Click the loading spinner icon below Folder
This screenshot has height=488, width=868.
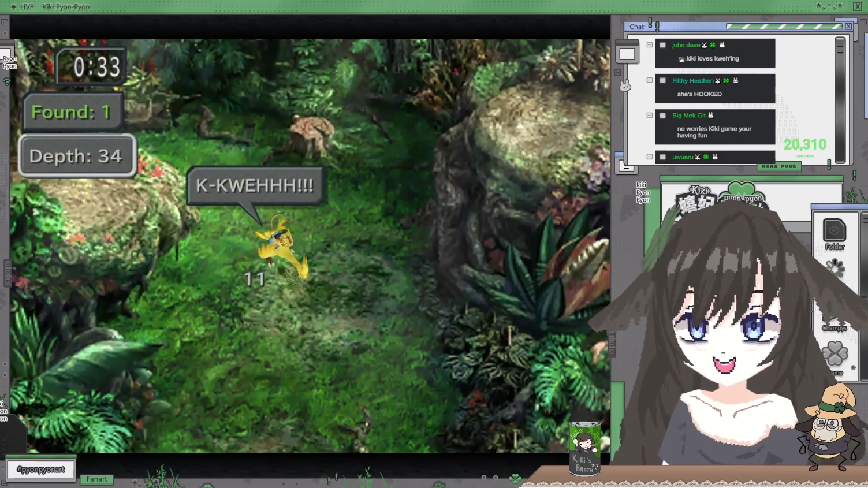click(835, 267)
